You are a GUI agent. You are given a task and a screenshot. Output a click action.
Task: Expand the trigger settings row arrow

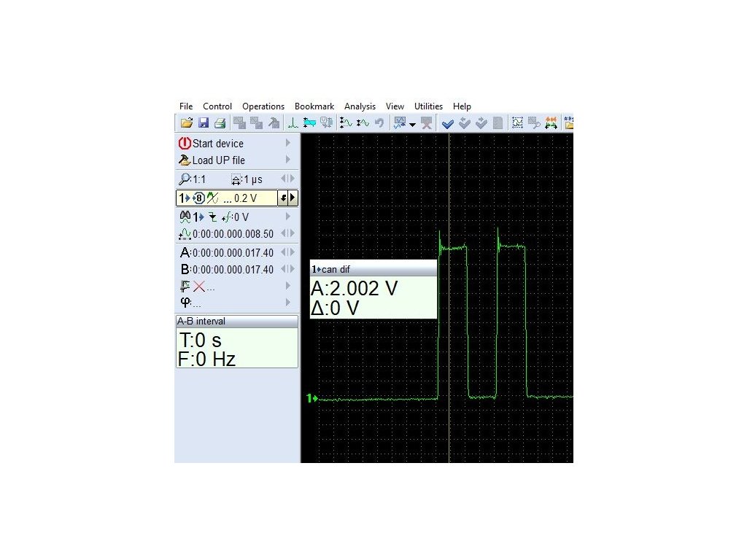pyautogui.click(x=287, y=216)
